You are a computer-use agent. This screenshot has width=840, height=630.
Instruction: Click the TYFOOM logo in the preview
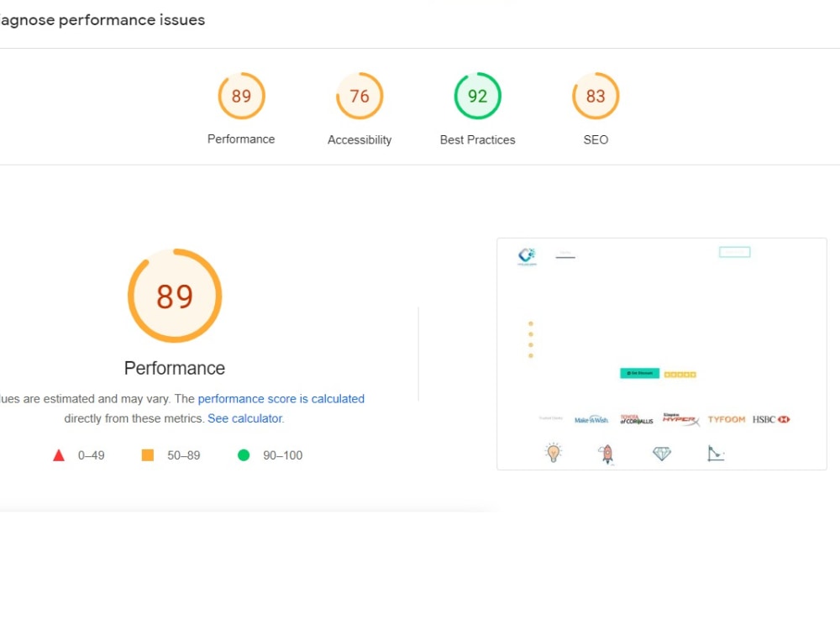point(727,419)
